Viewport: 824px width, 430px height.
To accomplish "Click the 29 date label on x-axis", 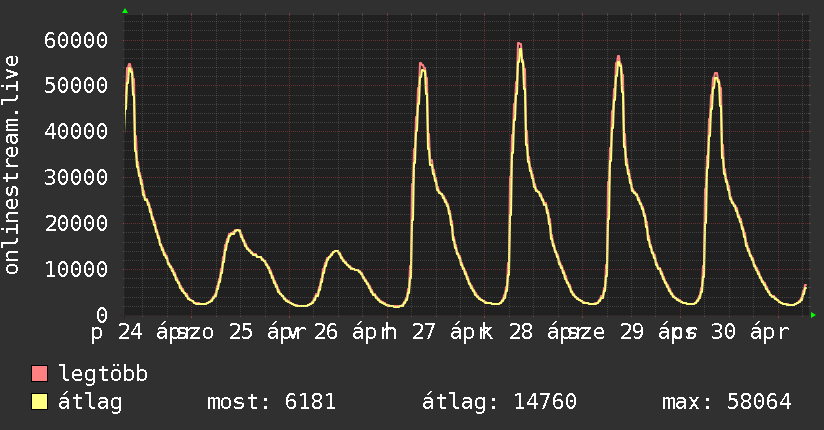I will pyautogui.click(x=631, y=332).
